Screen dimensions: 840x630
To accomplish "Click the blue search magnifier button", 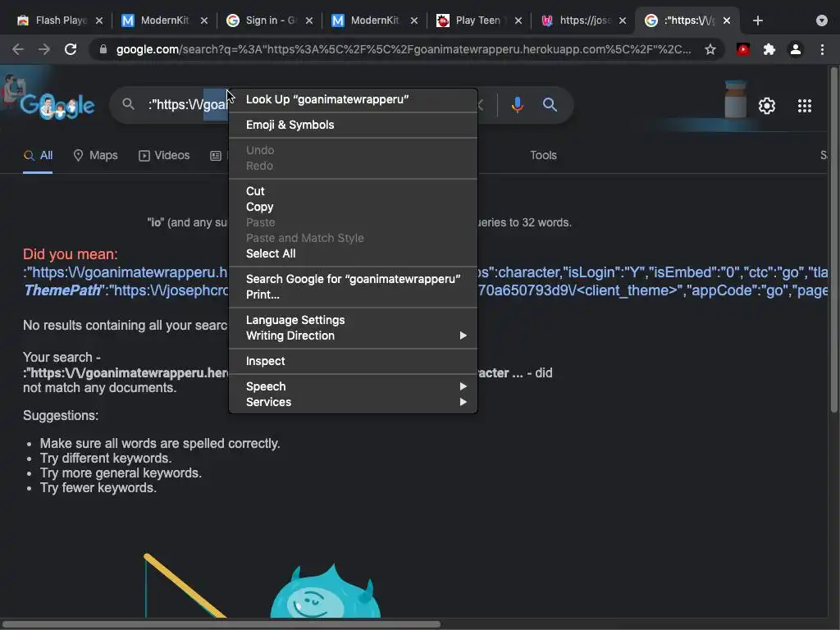I will tap(550, 104).
